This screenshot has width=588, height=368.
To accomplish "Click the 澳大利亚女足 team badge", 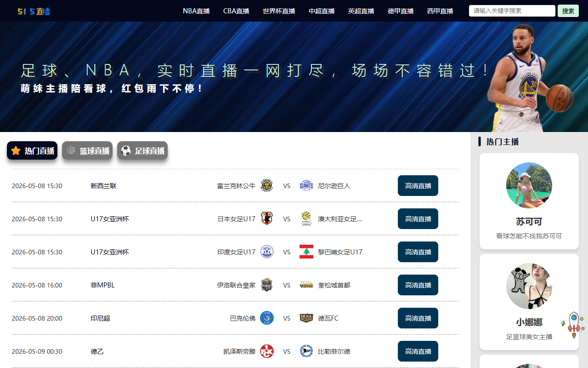I will tap(306, 218).
